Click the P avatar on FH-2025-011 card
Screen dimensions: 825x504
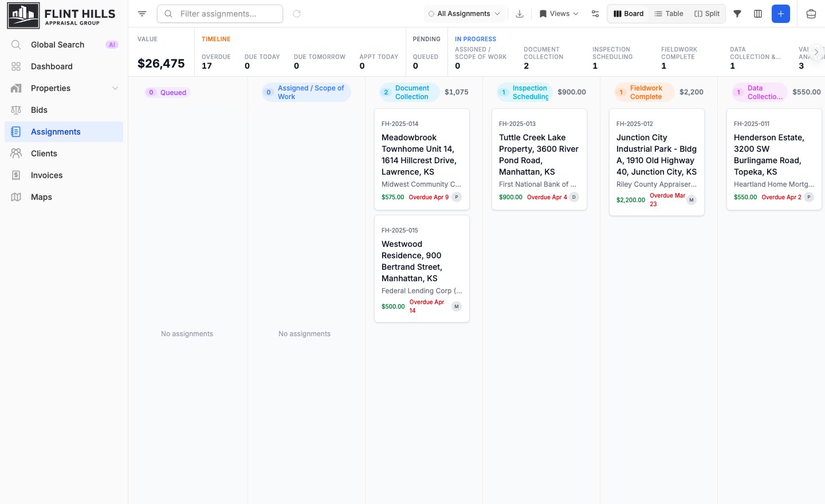click(809, 197)
